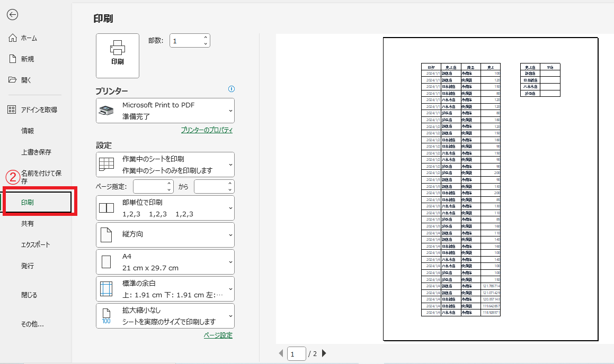This screenshot has width=614, height=364.
Task: Click アドインを取得 in the sidebar
Action: pyautogui.click(x=39, y=110)
